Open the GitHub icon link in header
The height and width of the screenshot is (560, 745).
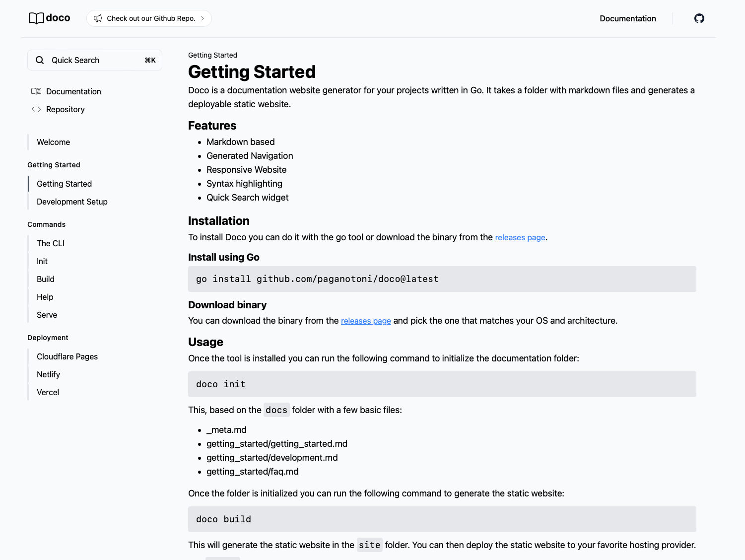click(x=699, y=18)
